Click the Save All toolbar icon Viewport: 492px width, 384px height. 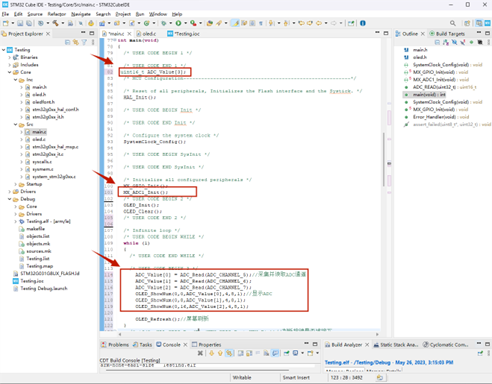point(29,23)
